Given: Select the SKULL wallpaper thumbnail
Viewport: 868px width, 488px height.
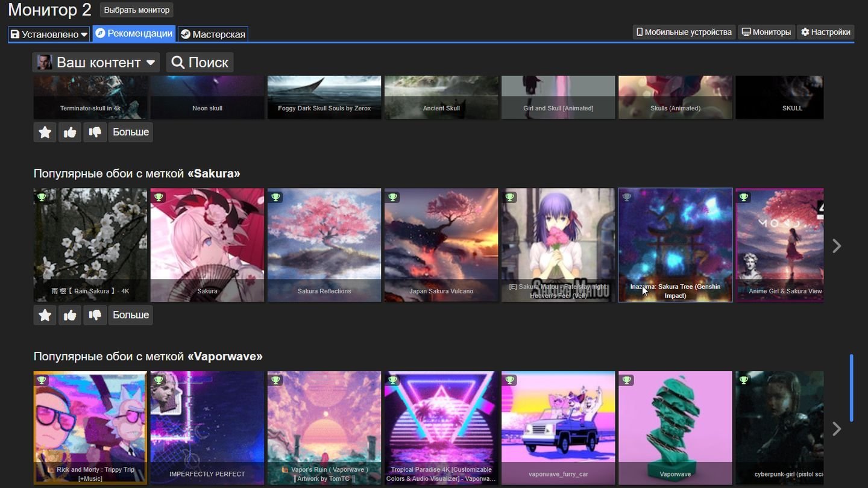Looking at the screenshot, I should [x=779, y=97].
